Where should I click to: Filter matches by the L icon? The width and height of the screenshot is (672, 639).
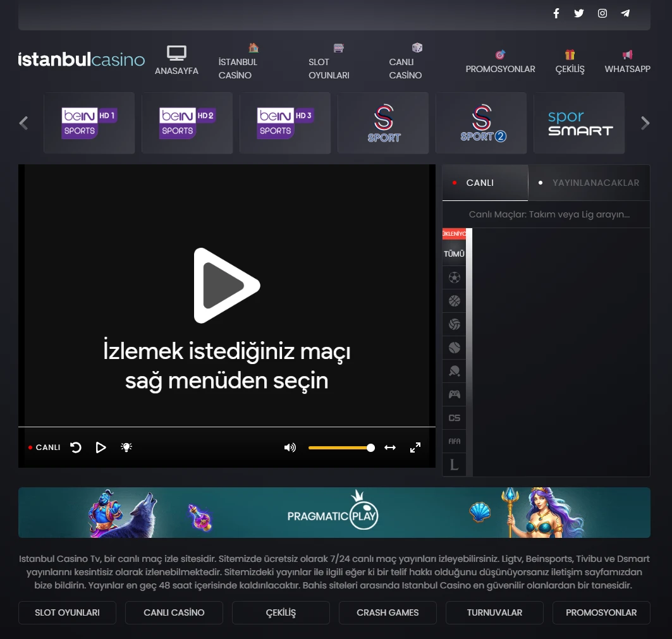point(455,465)
